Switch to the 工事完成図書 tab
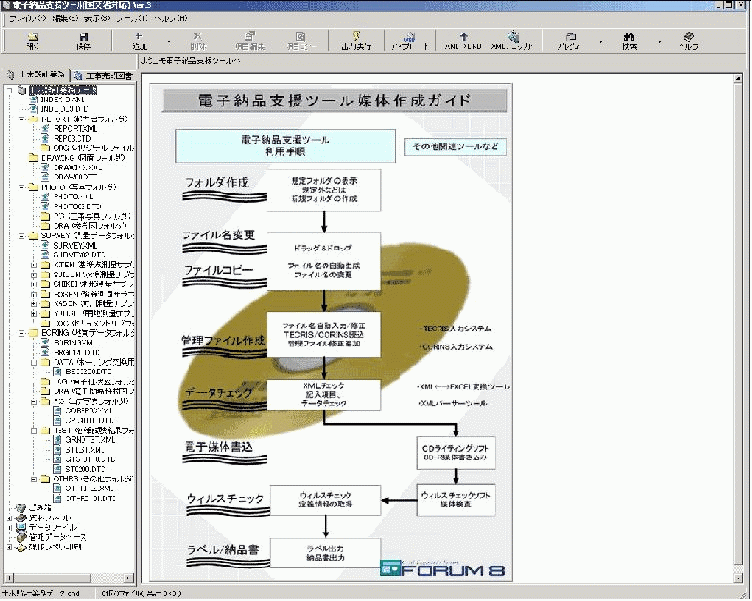Screen dimensions: 752x601 coord(104,75)
